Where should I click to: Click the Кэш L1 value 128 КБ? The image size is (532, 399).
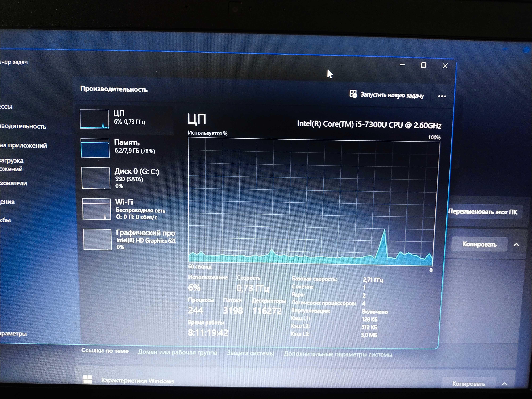pyautogui.click(x=370, y=320)
